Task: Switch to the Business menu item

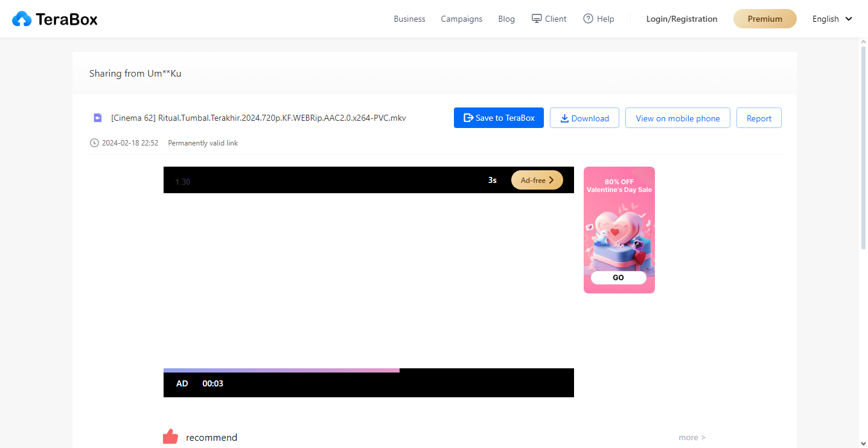Action: tap(409, 18)
